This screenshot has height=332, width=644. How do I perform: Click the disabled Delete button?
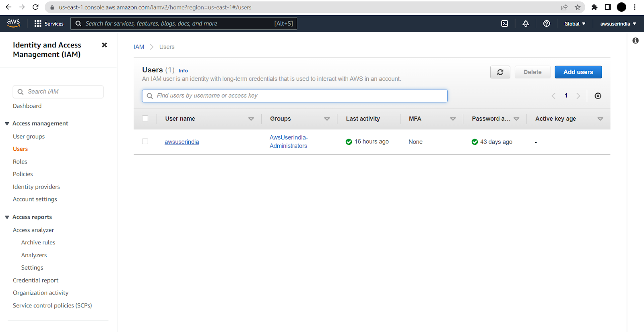[x=533, y=72]
